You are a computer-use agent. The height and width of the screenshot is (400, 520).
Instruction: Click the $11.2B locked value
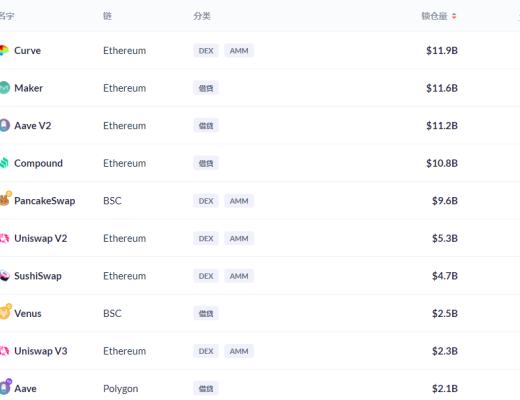(x=442, y=126)
